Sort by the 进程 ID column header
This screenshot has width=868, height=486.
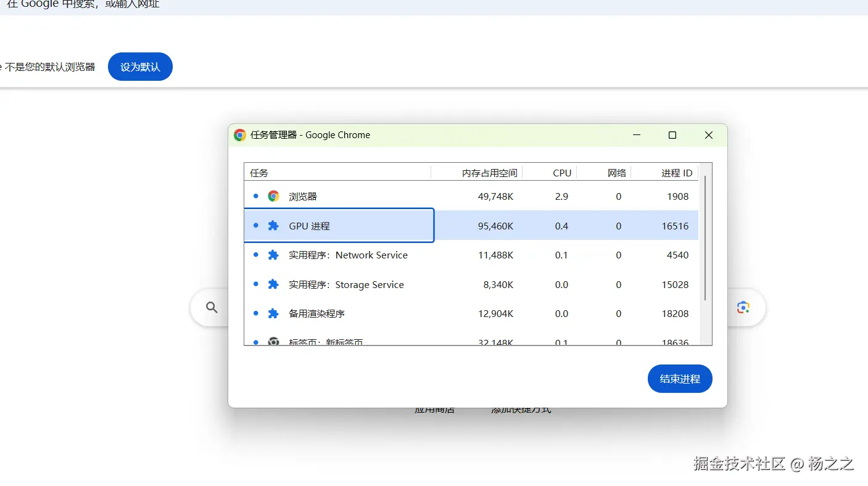coord(665,173)
